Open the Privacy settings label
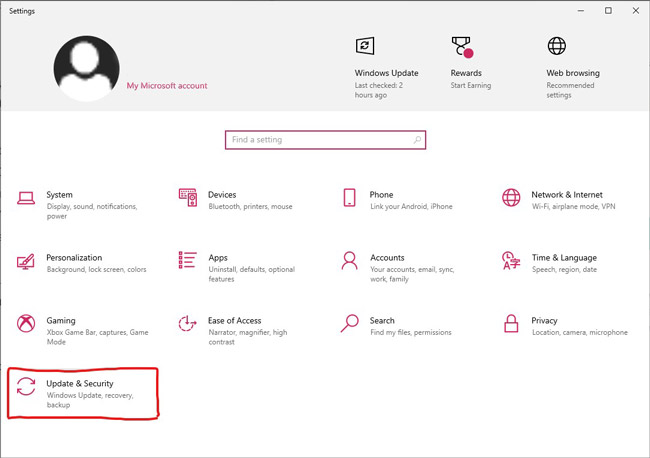 [544, 321]
